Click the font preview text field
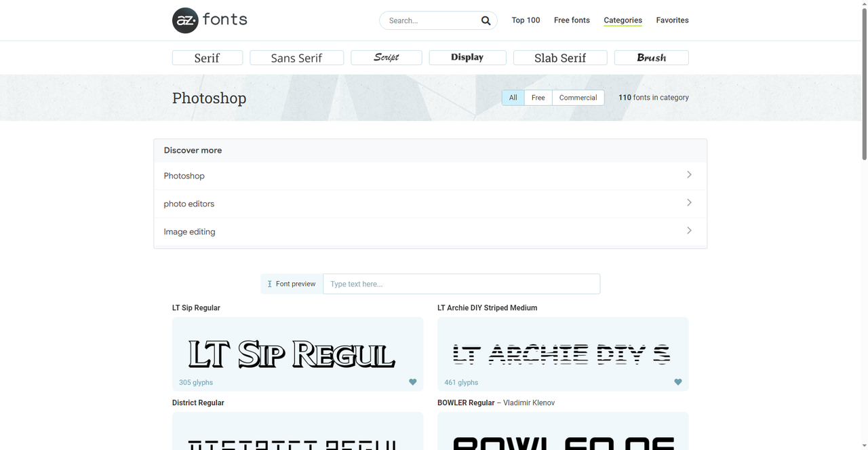 pyautogui.click(x=461, y=284)
